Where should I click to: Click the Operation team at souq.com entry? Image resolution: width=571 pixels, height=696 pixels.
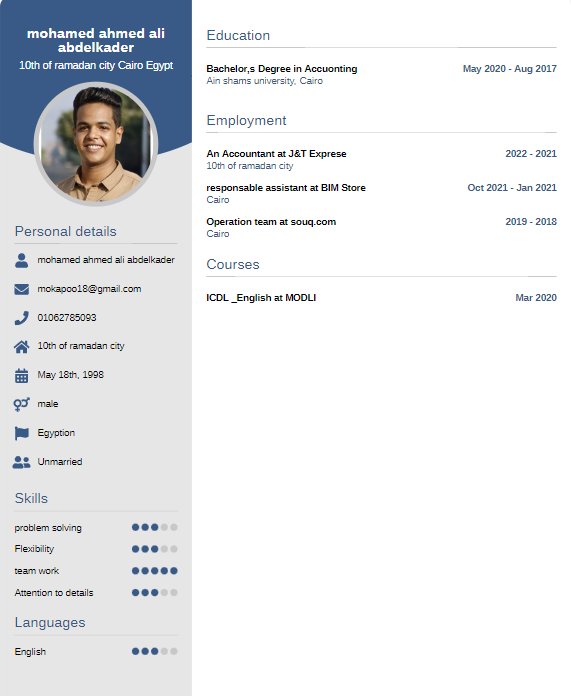pos(381,227)
